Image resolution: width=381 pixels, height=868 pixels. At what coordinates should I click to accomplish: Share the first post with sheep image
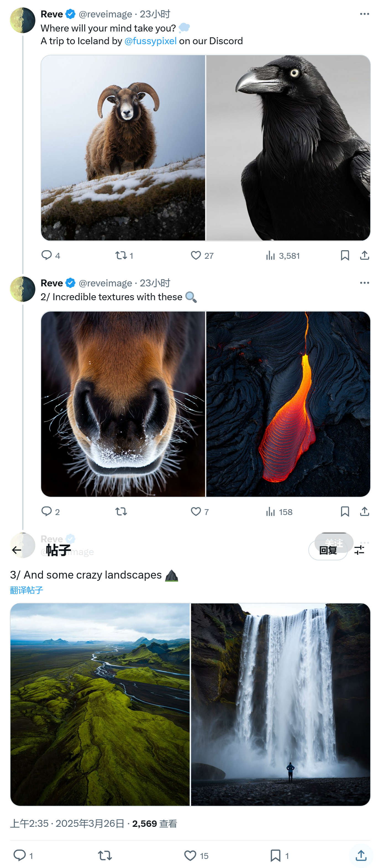click(364, 255)
